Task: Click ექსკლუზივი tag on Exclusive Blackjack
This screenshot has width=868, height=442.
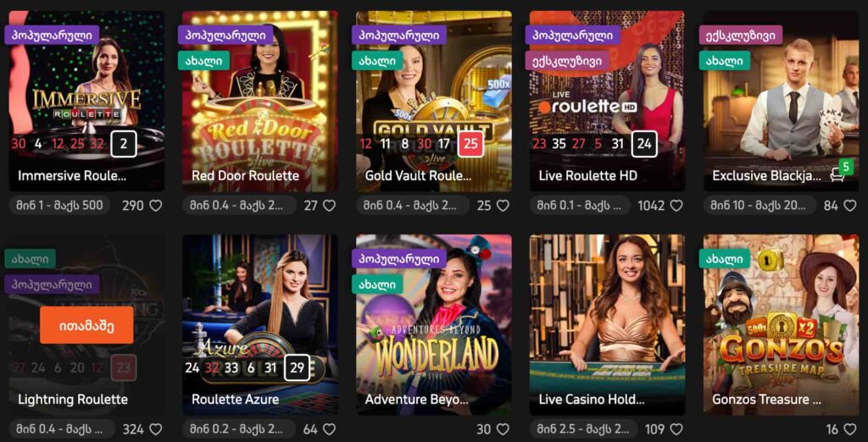Action: point(741,35)
